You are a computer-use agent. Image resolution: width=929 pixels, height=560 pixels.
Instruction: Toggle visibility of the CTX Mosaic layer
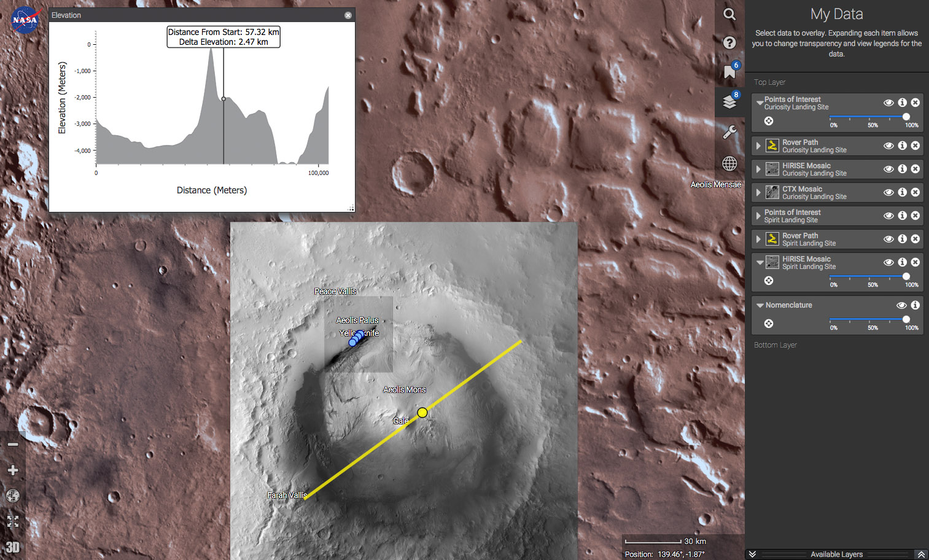pyautogui.click(x=888, y=192)
